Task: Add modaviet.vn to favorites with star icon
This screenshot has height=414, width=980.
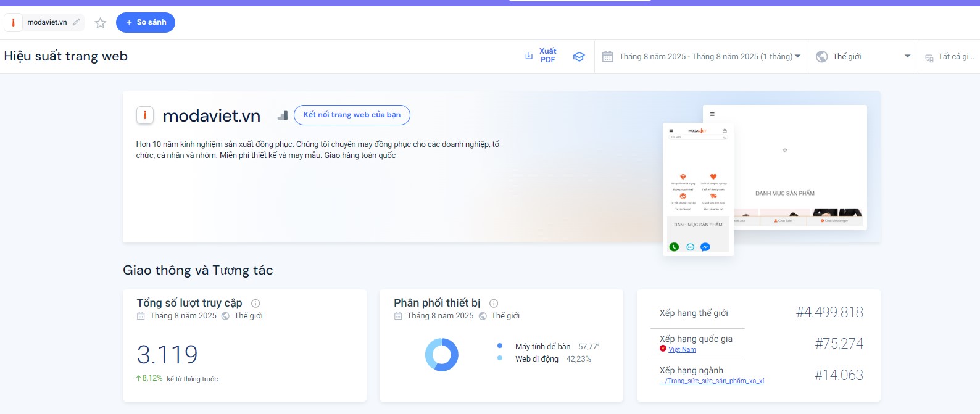Action: (x=101, y=23)
